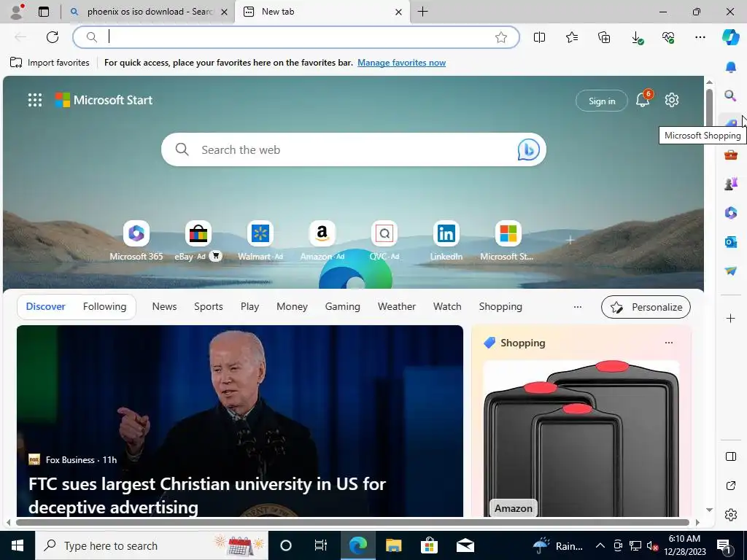Screen dimensions: 747x560
Task: Open File Explorer from taskbar
Action: (x=393, y=545)
